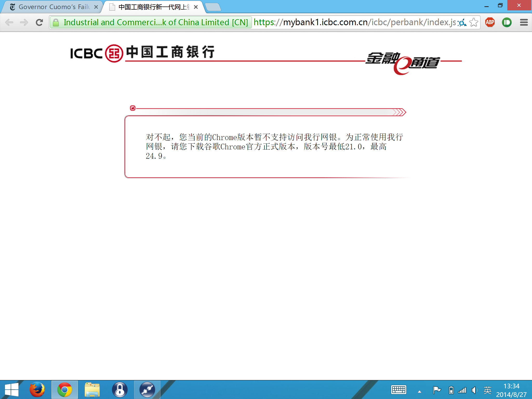
Task: Go forward using the forward arrow
Action: [24, 23]
